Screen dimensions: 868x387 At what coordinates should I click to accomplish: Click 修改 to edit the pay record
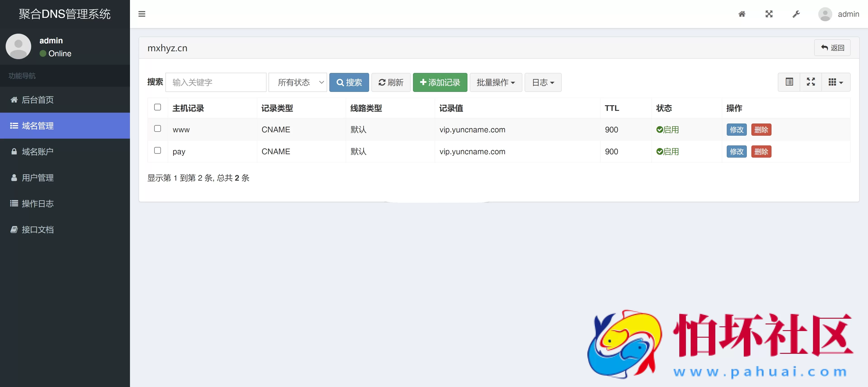(736, 152)
